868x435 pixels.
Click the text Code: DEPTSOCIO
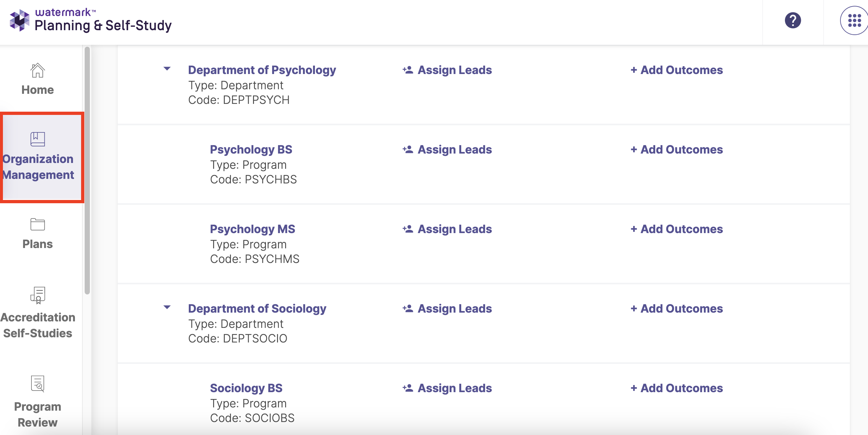pyautogui.click(x=237, y=339)
